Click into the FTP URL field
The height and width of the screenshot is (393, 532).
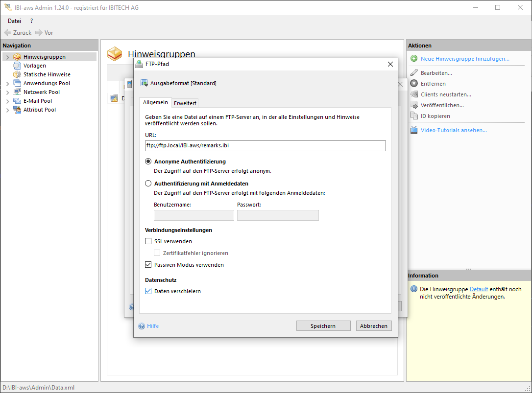(x=265, y=146)
